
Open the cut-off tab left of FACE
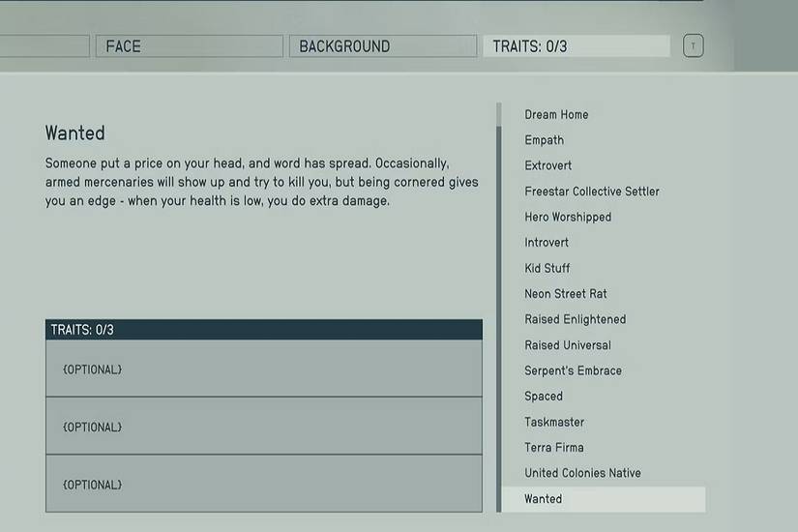44,46
